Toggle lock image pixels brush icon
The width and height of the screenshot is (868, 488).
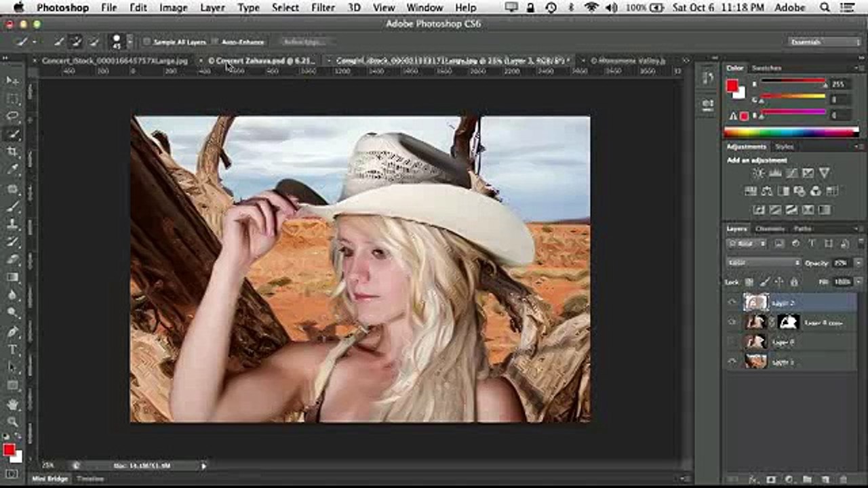pyautogui.click(x=764, y=282)
